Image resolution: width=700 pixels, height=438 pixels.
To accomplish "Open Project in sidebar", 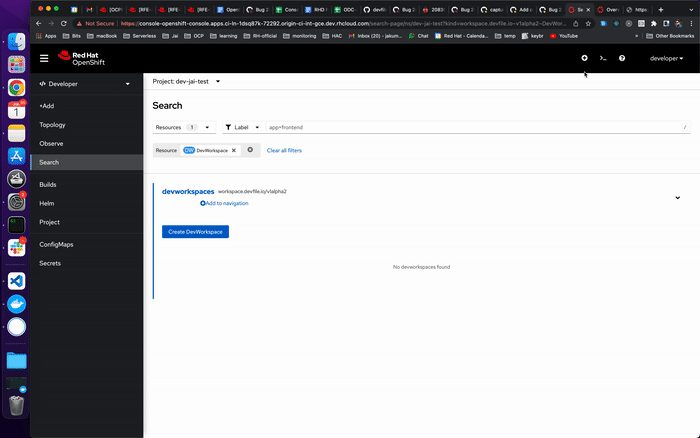I will point(87,222).
